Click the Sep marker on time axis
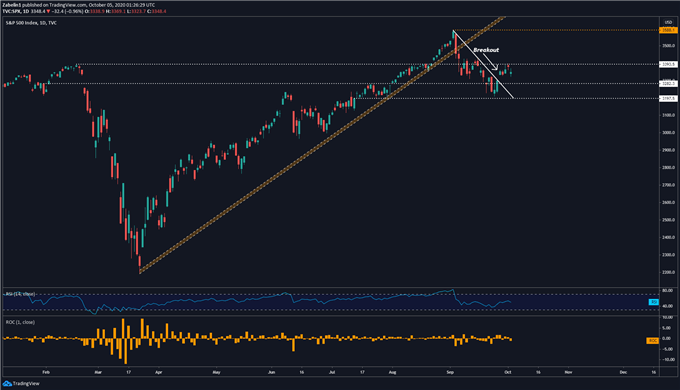 point(450,372)
